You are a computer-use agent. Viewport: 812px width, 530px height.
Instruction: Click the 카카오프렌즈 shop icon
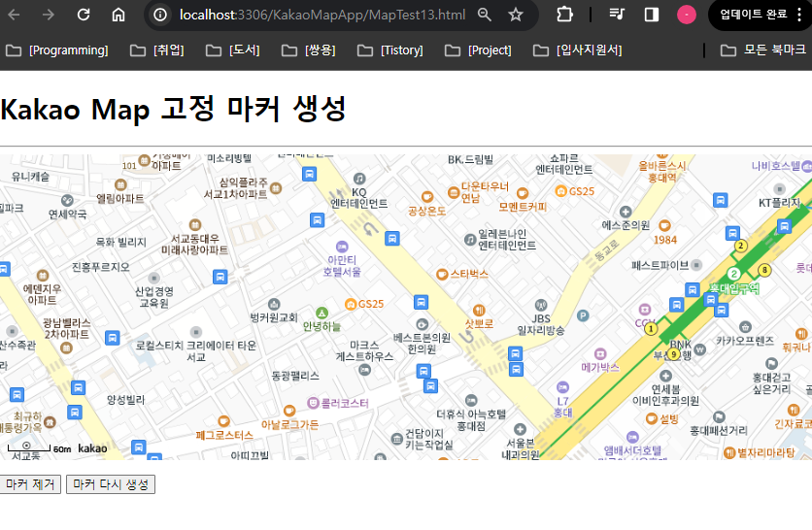[745, 326]
